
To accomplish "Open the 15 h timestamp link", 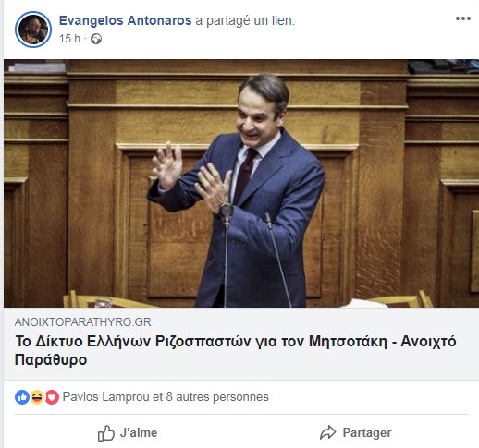I will click(x=69, y=39).
